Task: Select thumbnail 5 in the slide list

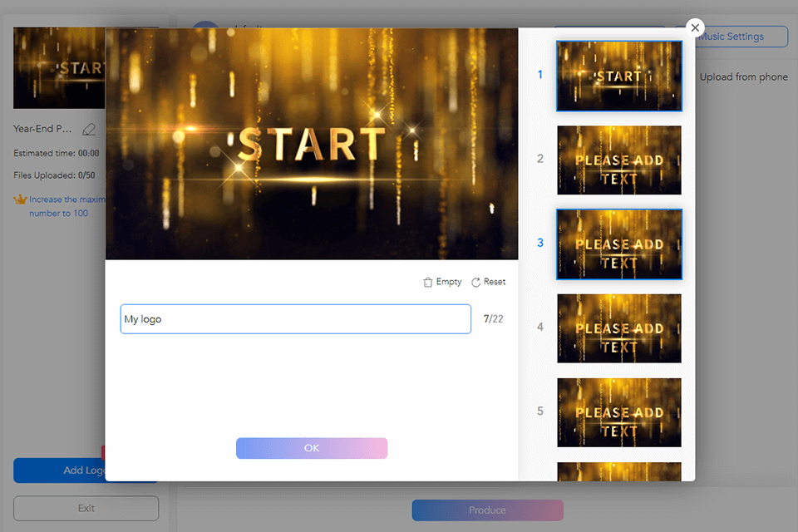Action: (618, 412)
